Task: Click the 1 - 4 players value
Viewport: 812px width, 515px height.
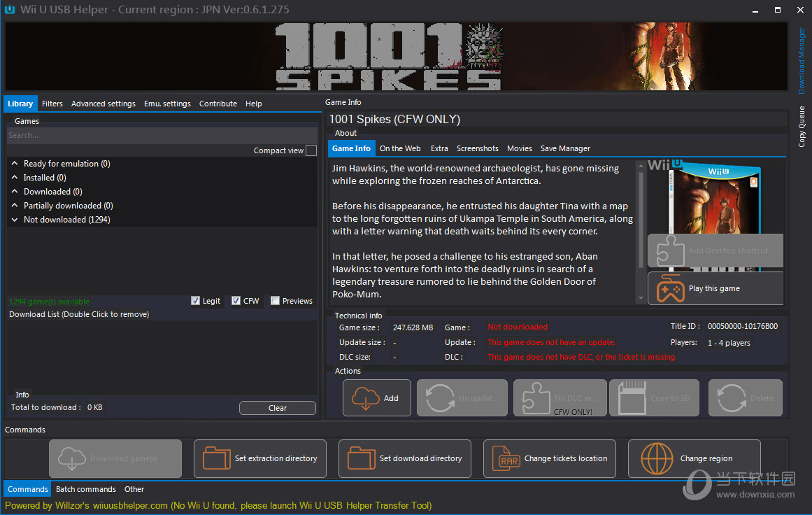Action: [729, 343]
